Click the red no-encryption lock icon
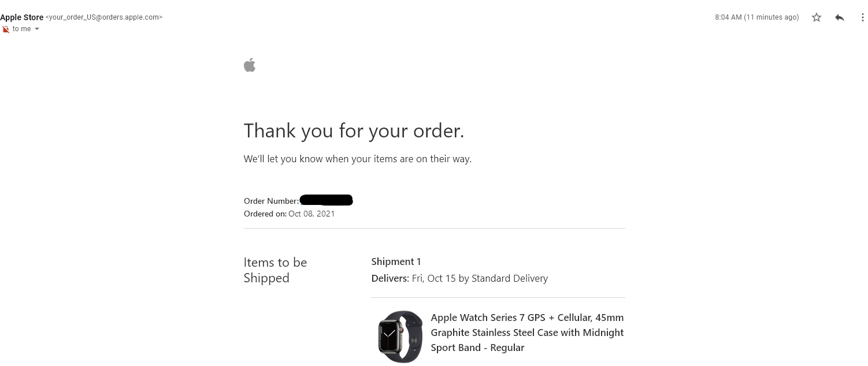This screenshot has height=366, width=868. coord(5,29)
